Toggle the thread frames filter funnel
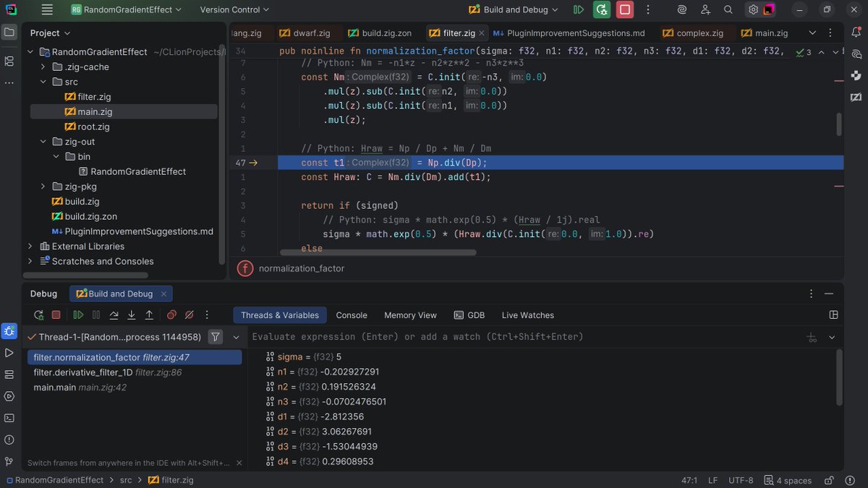 point(215,337)
